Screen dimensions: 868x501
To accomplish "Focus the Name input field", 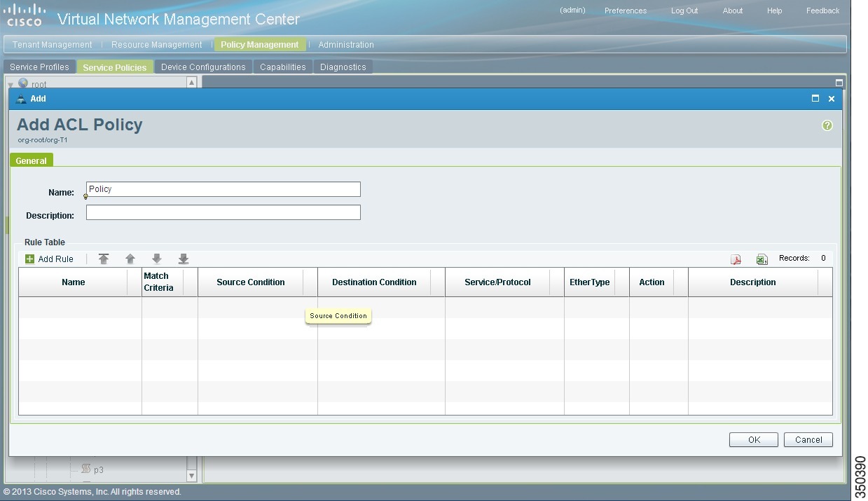I will (x=223, y=189).
